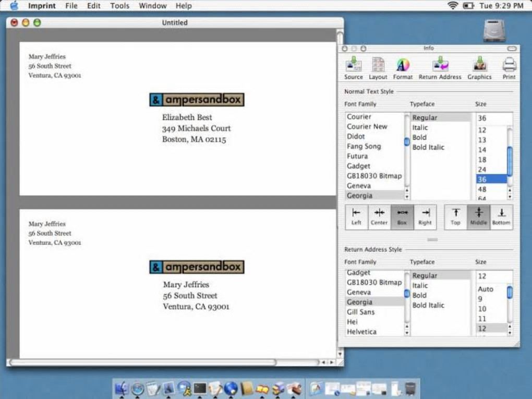The height and width of the screenshot is (399, 532).
Task: Select Georgia in Normal Text font list
Action: 374,196
